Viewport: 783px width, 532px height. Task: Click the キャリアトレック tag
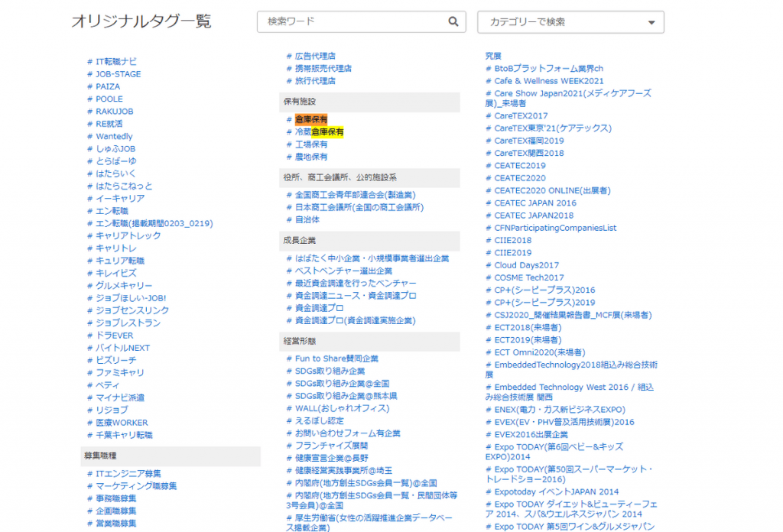pos(128,235)
